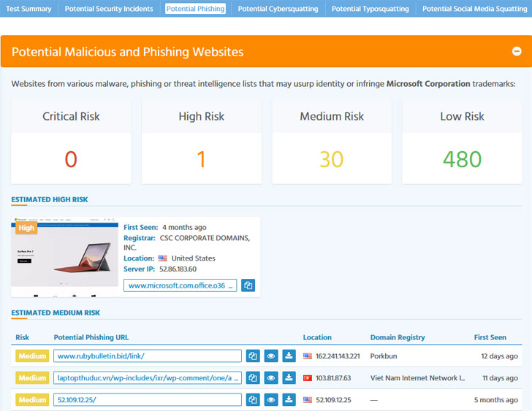Copy the www.microsoft.com.office.o36 high risk URL

pos(248,285)
